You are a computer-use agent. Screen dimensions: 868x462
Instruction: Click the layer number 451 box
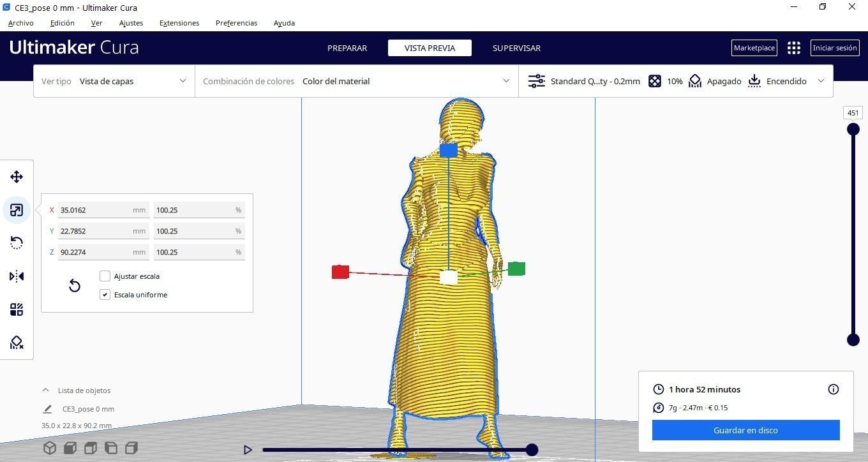(853, 113)
